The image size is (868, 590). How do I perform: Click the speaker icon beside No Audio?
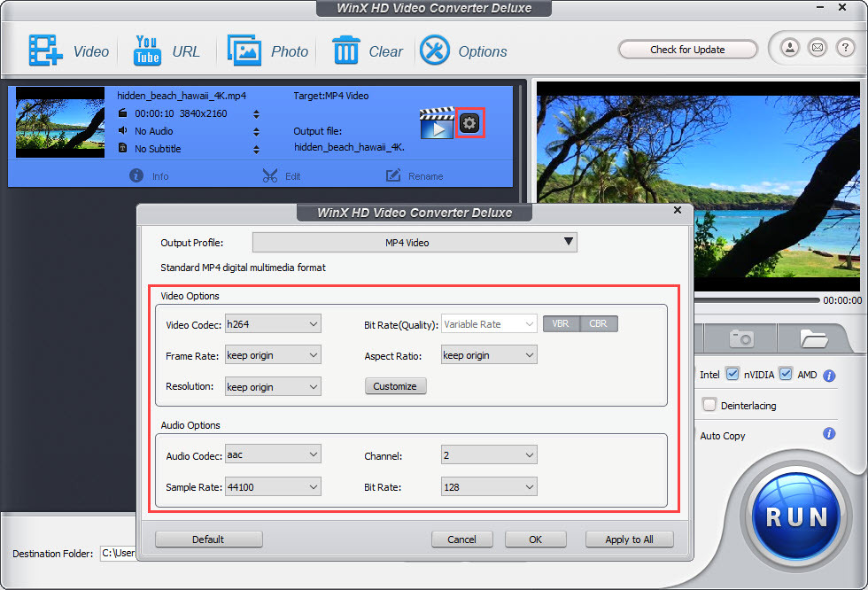point(123,130)
